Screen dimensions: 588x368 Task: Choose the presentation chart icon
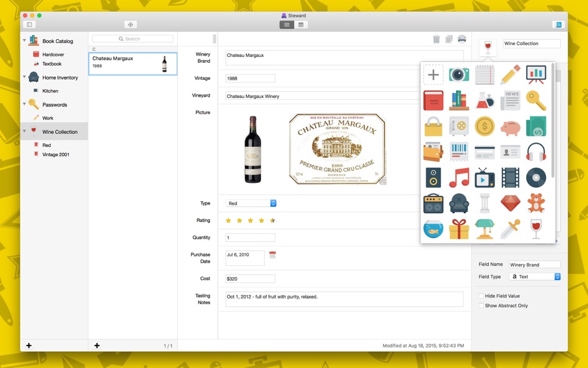536,74
